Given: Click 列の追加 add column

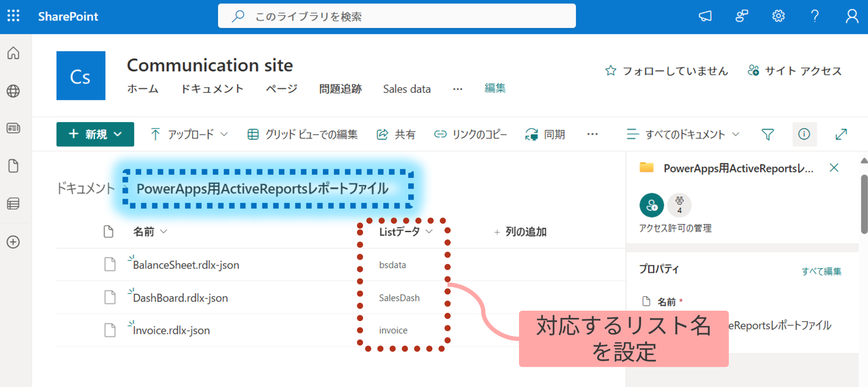Looking at the screenshot, I should pyautogui.click(x=520, y=232).
